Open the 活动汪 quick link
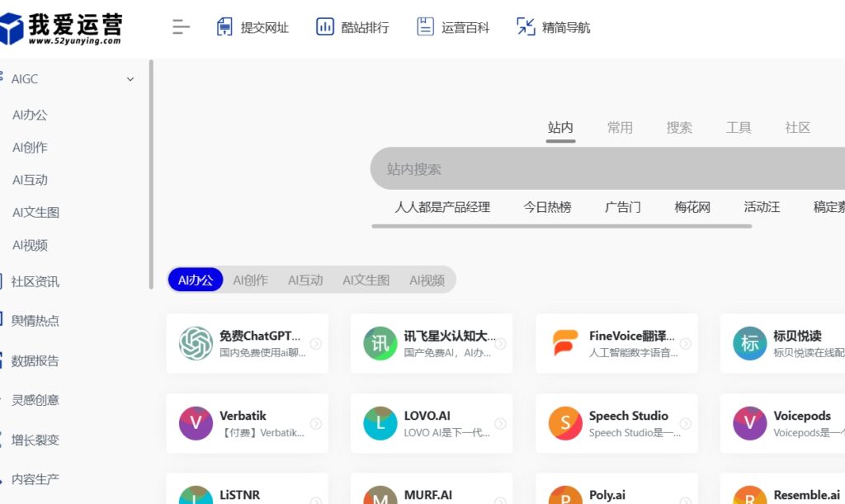The image size is (845, 504). click(762, 207)
